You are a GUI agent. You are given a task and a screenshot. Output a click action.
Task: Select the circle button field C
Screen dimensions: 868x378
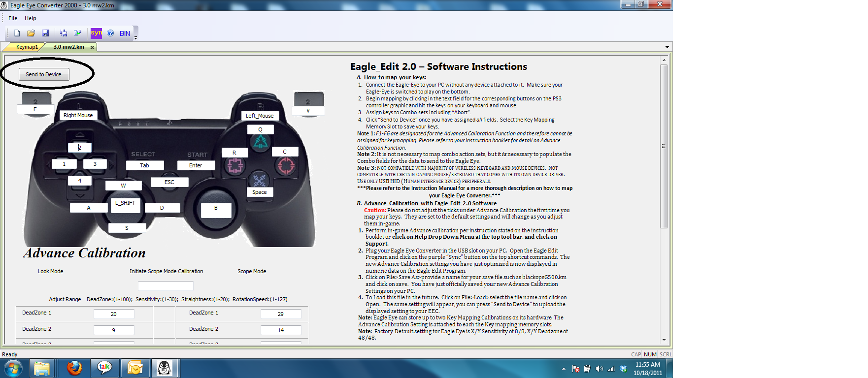coord(285,152)
